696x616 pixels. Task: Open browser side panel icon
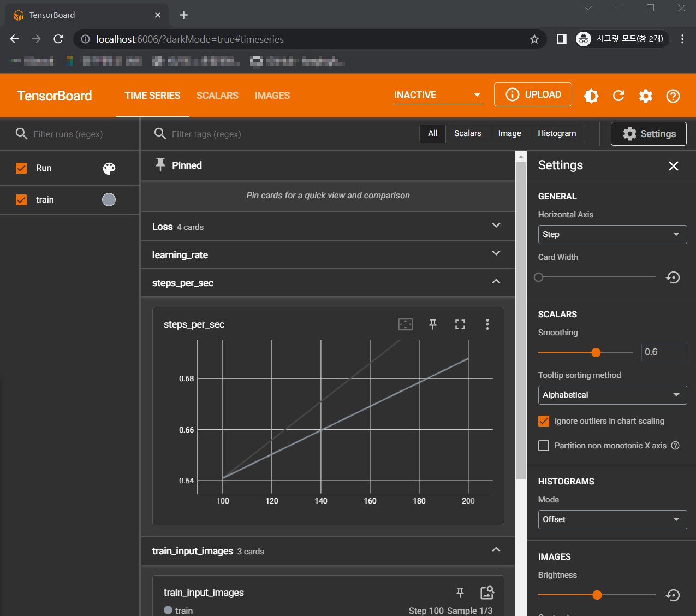(x=562, y=39)
